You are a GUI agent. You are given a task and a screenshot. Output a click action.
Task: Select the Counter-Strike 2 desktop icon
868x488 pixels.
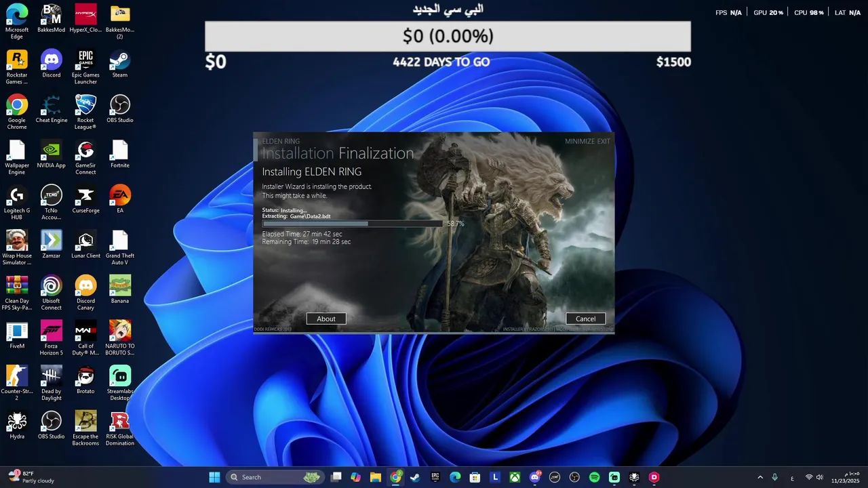click(x=17, y=384)
